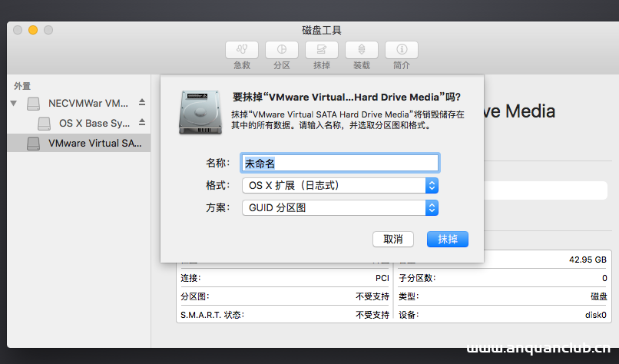Click the 磁盘工具 window title

pyautogui.click(x=321, y=31)
